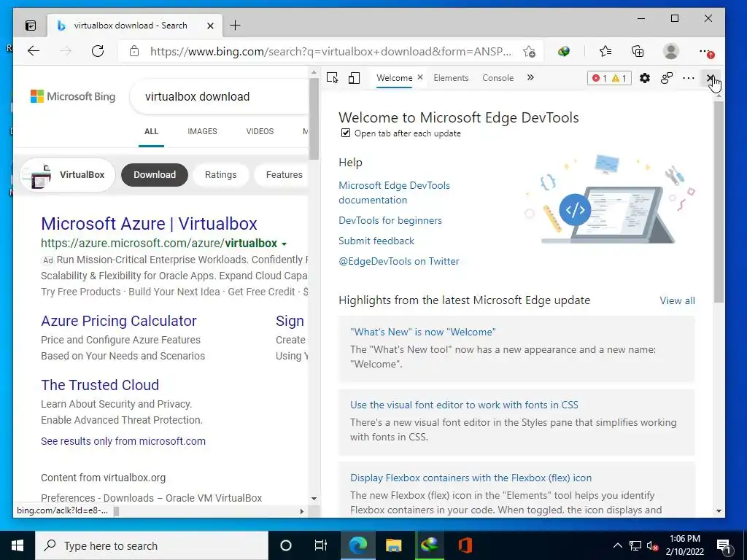Click the DevTools panel scrollbar thumb
This screenshot has width=747, height=560.
719,201
